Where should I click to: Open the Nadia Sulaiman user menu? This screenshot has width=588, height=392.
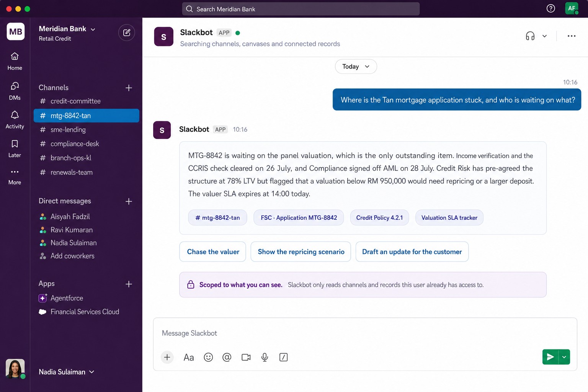[x=67, y=372]
